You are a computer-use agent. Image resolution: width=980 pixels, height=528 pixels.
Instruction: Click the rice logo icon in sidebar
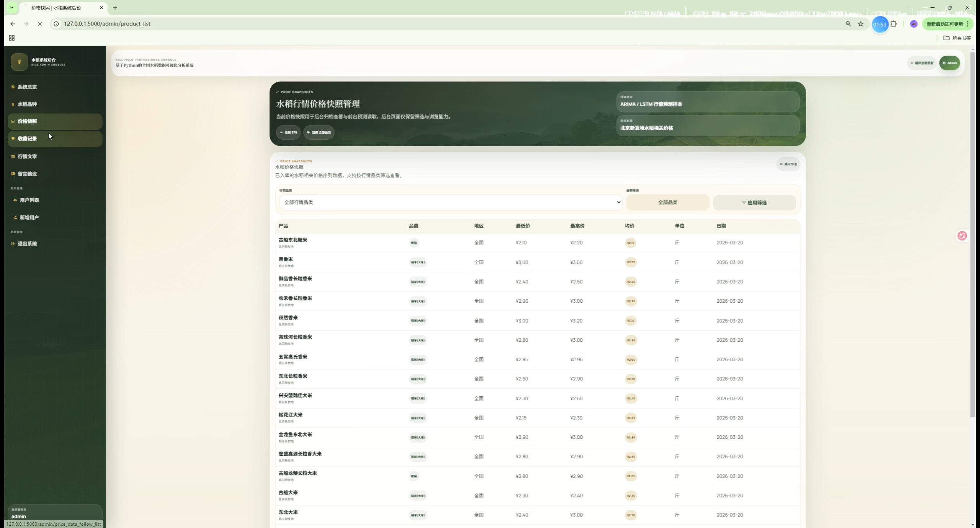[19, 62]
